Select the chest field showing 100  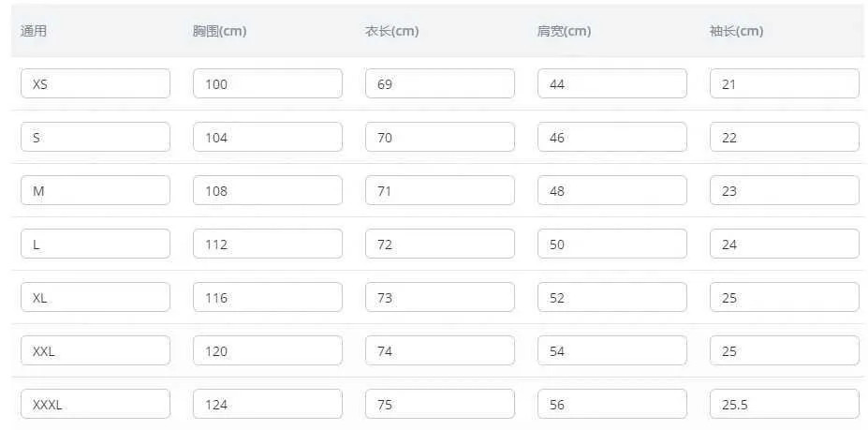pos(268,83)
